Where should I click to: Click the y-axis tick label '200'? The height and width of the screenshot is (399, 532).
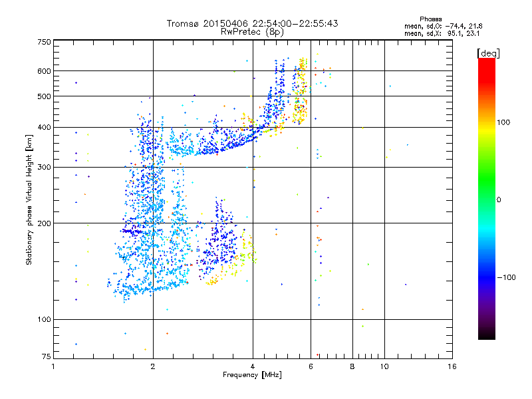click(x=44, y=223)
